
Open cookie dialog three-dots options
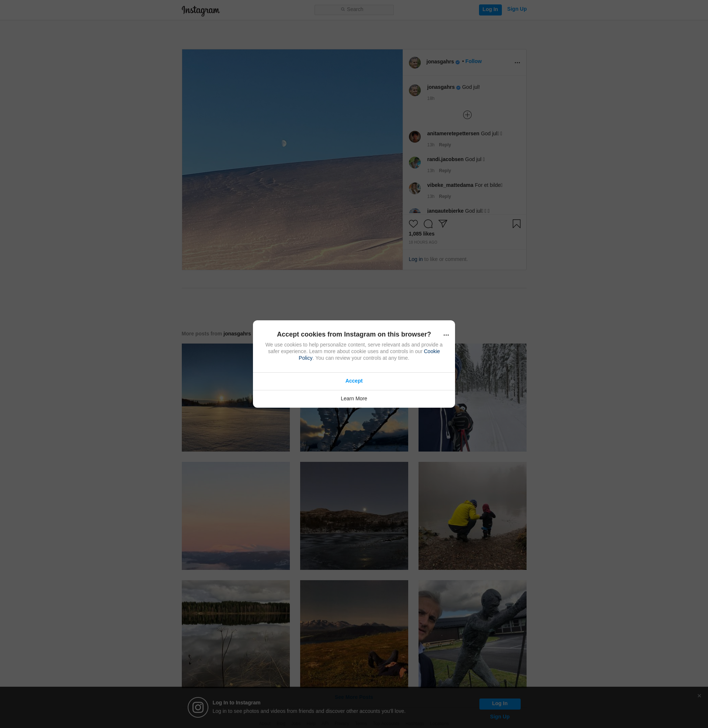[446, 335]
